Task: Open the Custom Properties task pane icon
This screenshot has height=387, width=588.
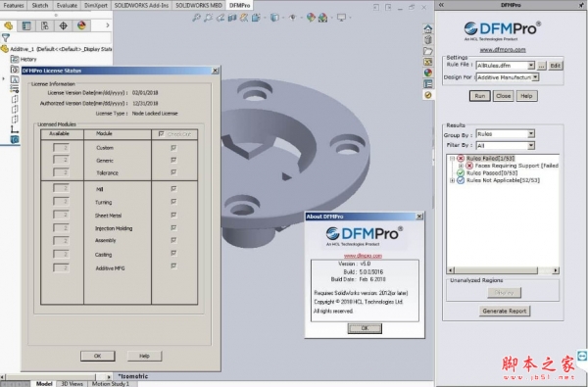Action: (428, 83)
